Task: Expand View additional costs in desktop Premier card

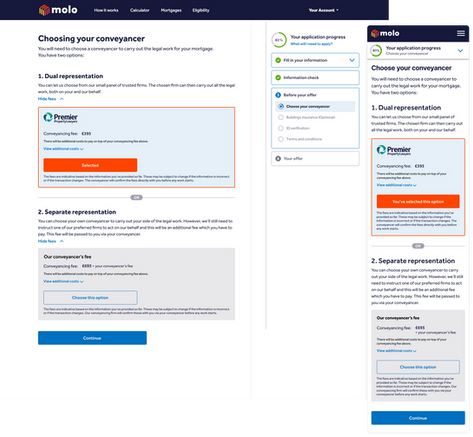Action: tap(63, 149)
